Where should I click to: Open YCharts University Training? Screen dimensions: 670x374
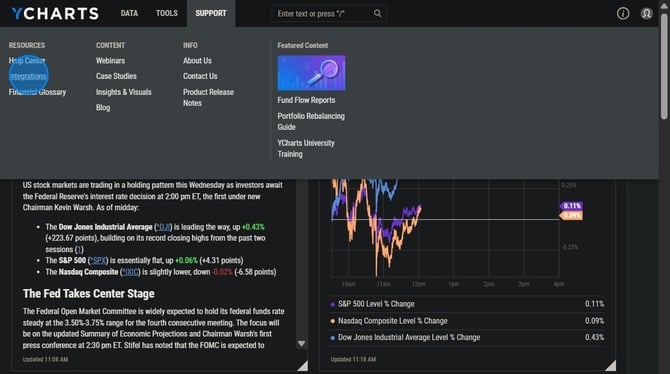(306, 148)
